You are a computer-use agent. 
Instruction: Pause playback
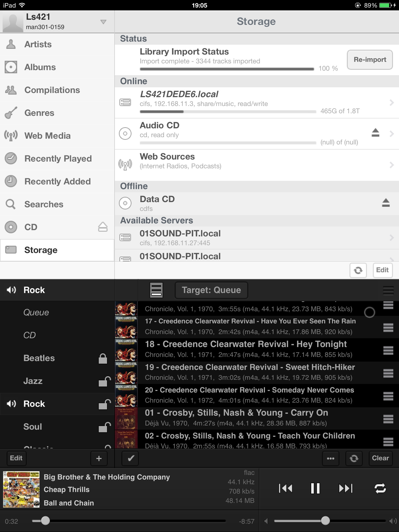(x=315, y=488)
